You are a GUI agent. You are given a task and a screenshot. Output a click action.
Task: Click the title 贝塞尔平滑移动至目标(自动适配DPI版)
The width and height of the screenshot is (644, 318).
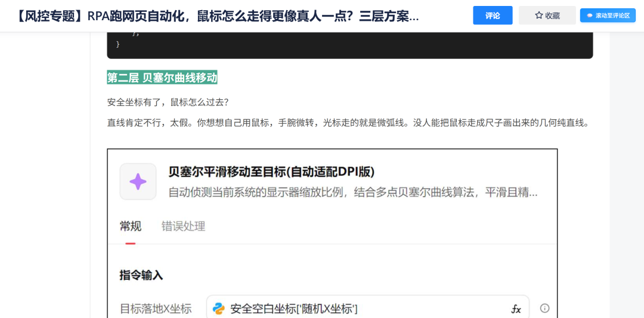[x=271, y=172]
